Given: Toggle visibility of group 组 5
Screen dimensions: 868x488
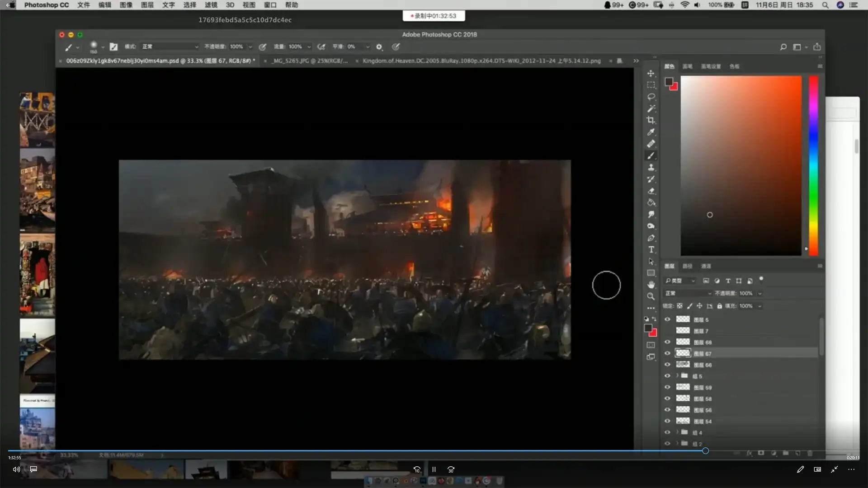Looking at the screenshot, I should [667, 376].
